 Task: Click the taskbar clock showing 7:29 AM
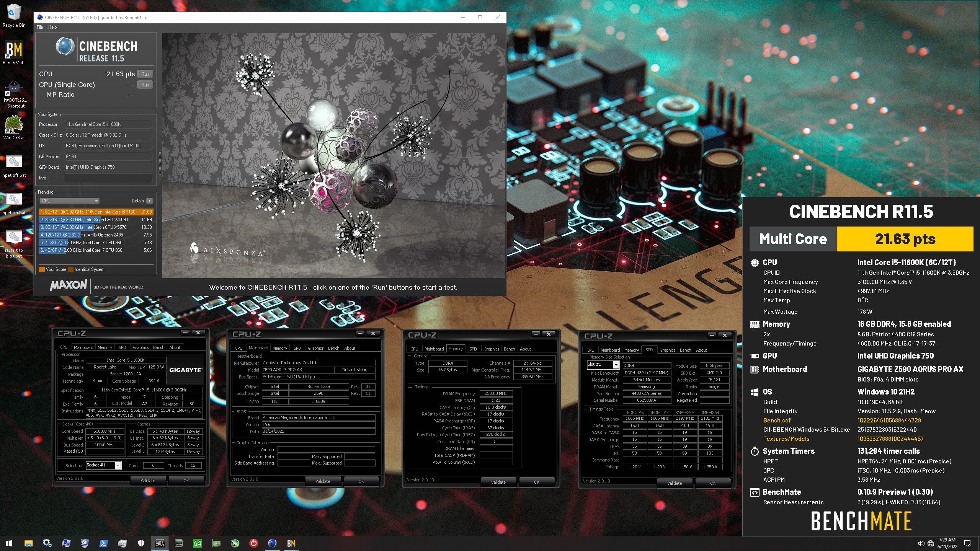pos(947,543)
